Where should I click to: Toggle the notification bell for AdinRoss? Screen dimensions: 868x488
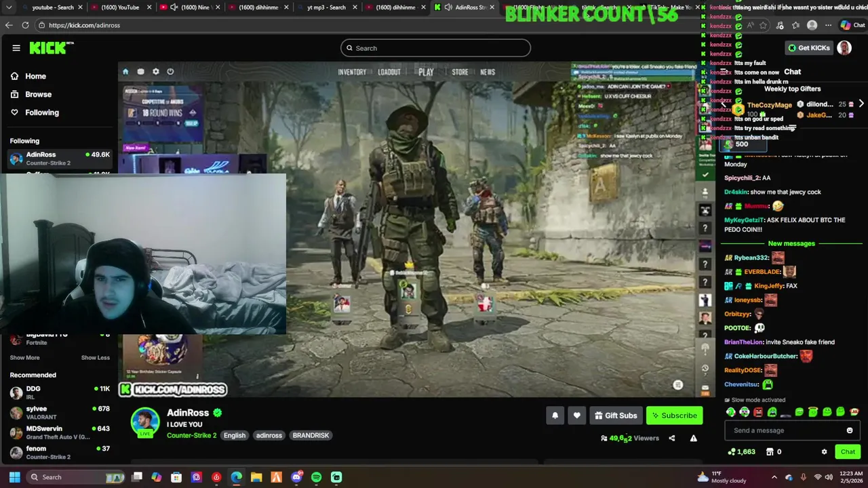pyautogui.click(x=555, y=415)
